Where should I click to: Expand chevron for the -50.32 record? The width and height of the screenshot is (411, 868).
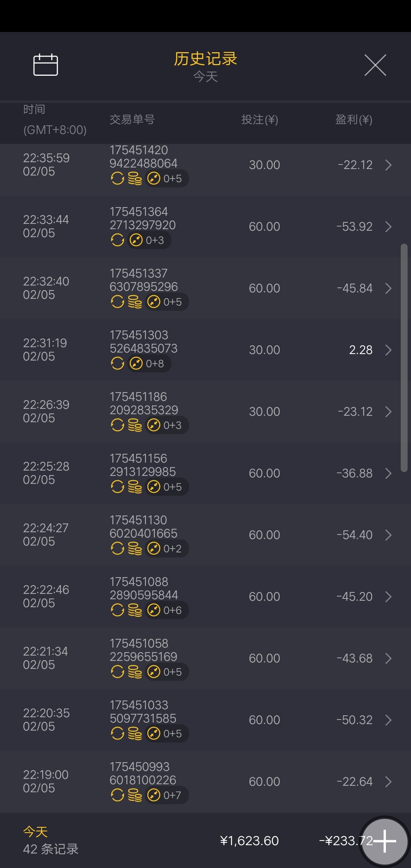point(388,720)
